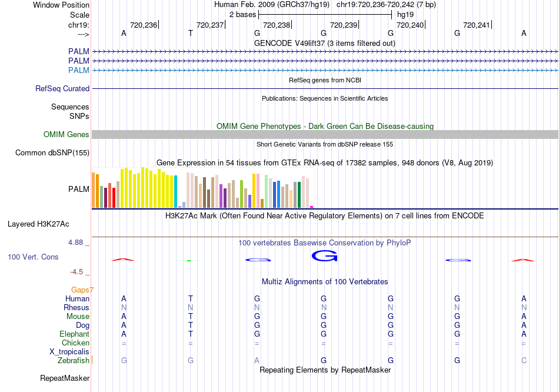Click the -4.5 PhyloP lower scale value

[x=76, y=272]
